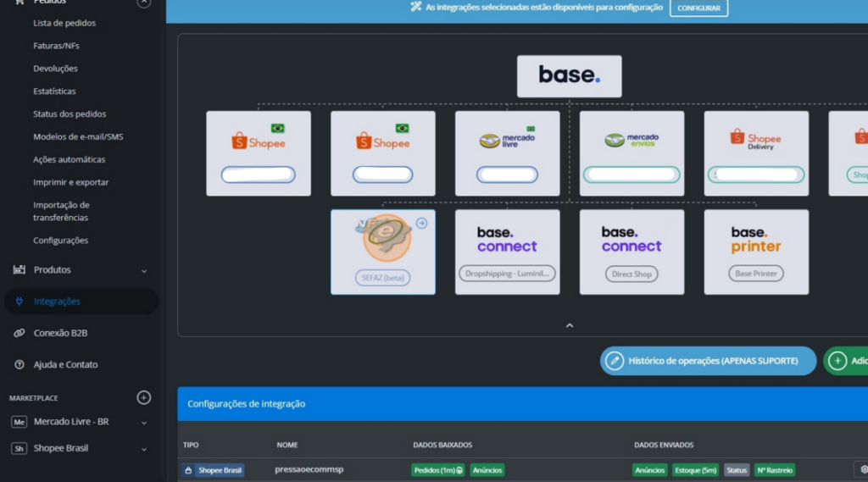This screenshot has width=868, height=482.
Task: Click the pencil icon in Histórico button
Action: click(x=614, y=361)
